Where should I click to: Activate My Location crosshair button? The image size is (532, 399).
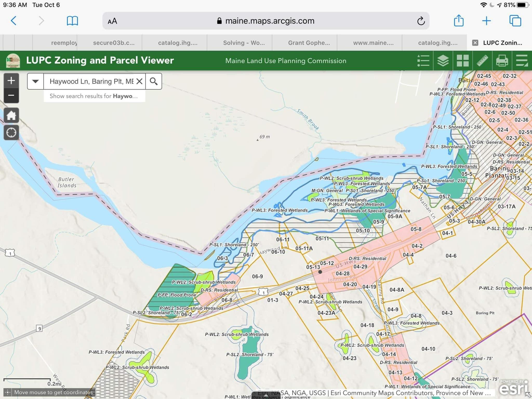click(11, 132)
